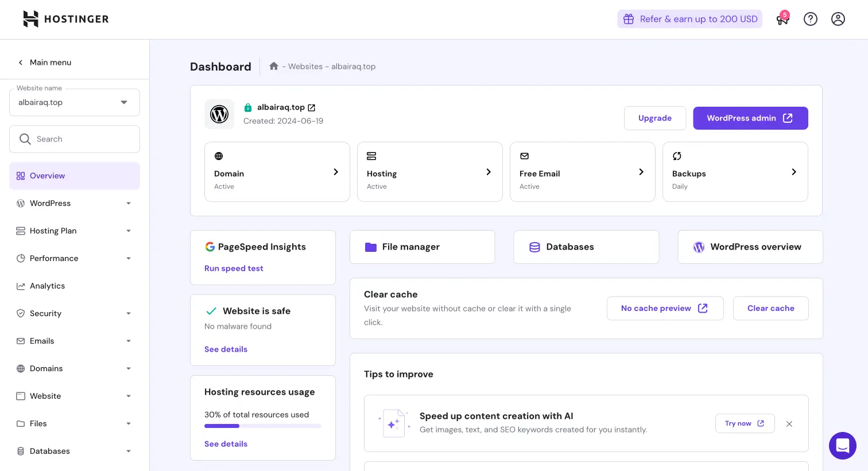Focus the sidebar Search field
868x471 pixels.
75,139
